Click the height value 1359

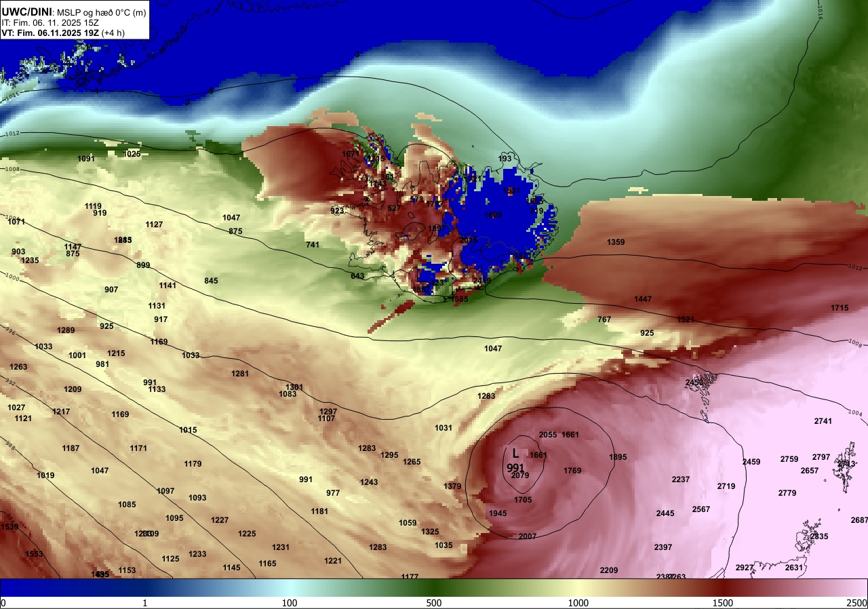click(616, 242)
